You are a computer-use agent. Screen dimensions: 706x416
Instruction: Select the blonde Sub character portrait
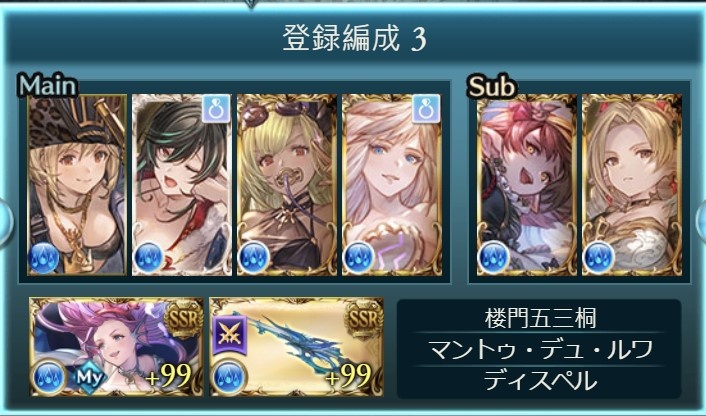pyautogui.click(x=632, y=185)
